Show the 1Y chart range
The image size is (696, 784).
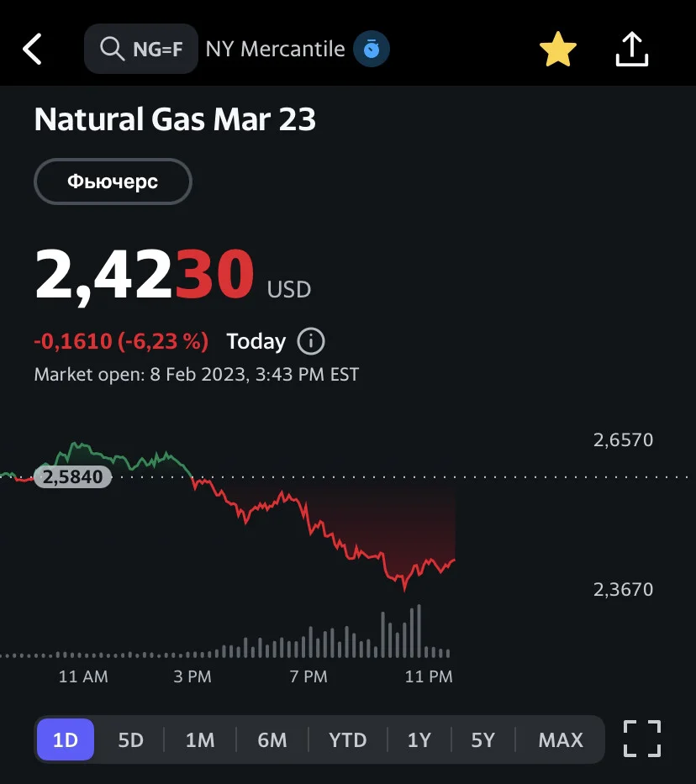coord(419,739)
